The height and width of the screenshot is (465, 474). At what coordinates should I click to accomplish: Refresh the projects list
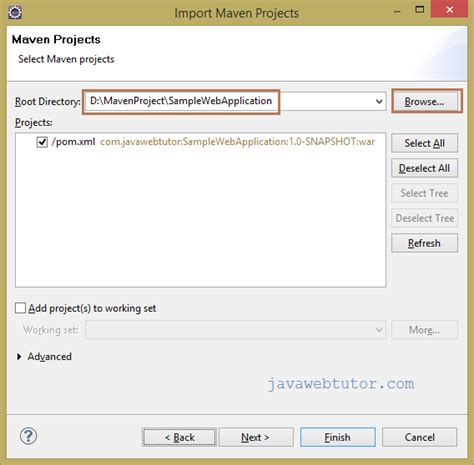click(x=424, y=243)
